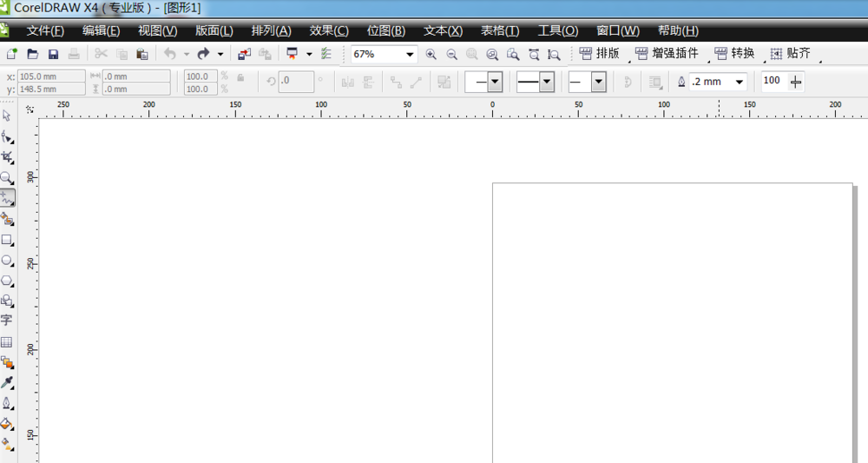Choose the Eyedropper tool
This screenshot has height=463, width=868.
coord(7,383)
